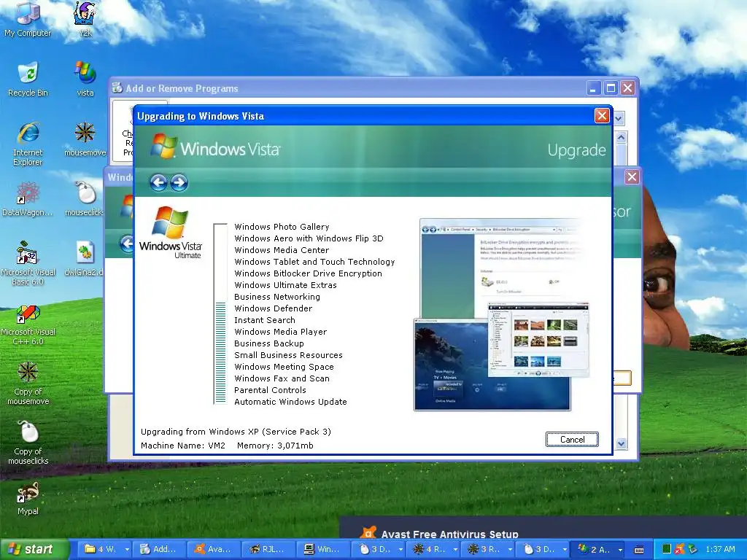Screen dimensions: 747x560
Task: Select the mouseclicks desktop icon
Action: tap(85, 199)
